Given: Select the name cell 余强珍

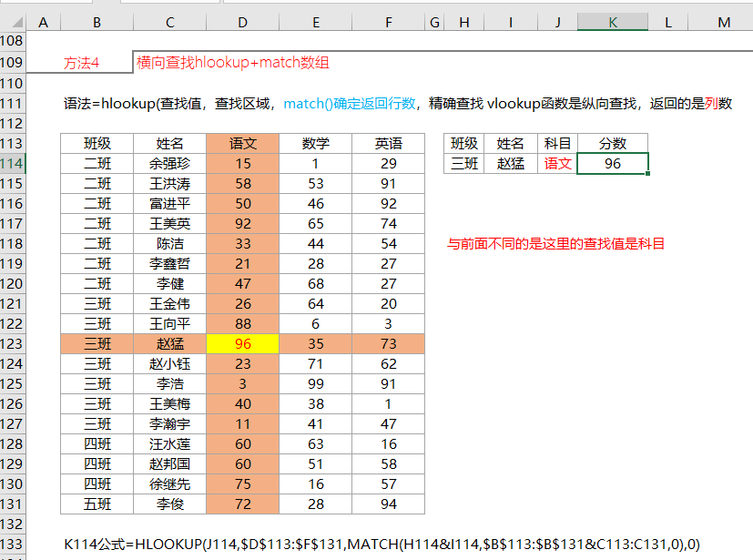Looking at the screenshot, I should pos(169,164).
